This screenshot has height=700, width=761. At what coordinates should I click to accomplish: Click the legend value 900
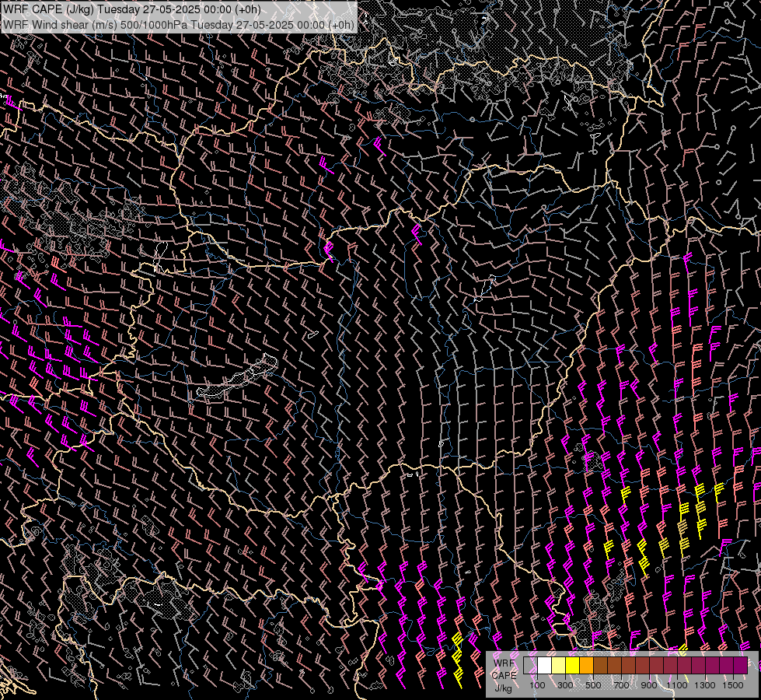pyautogui.click(x=649, y=685)
